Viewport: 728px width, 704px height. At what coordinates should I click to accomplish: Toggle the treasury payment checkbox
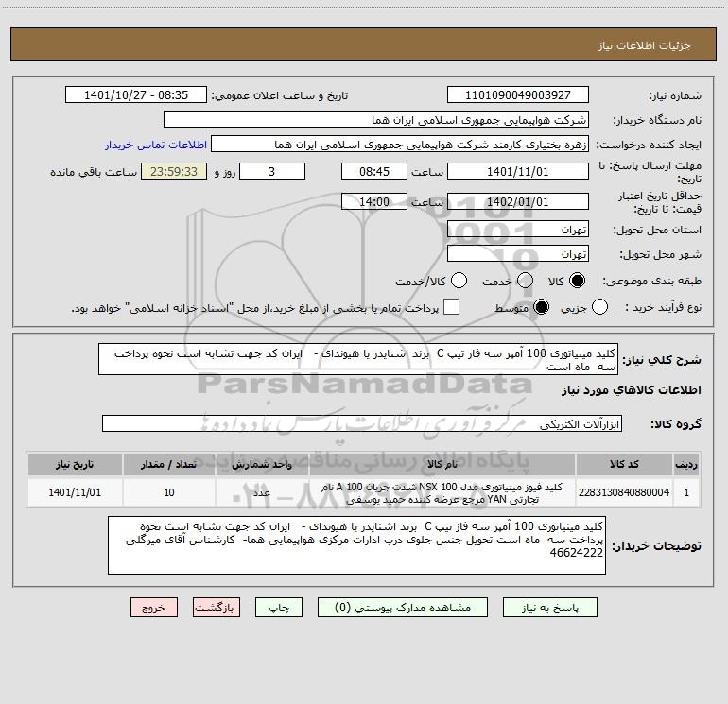[x=452, y=307]
